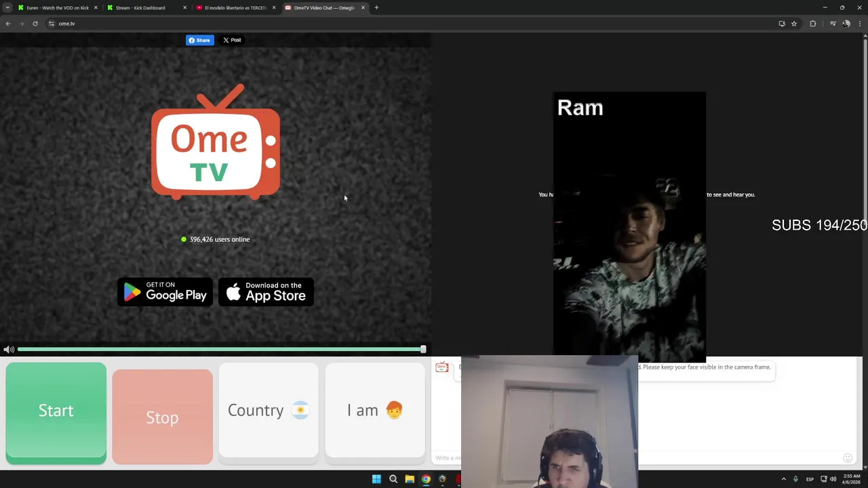Open the browser extensions menu
This screenshot has width=868, height=488.
point(813,24)
